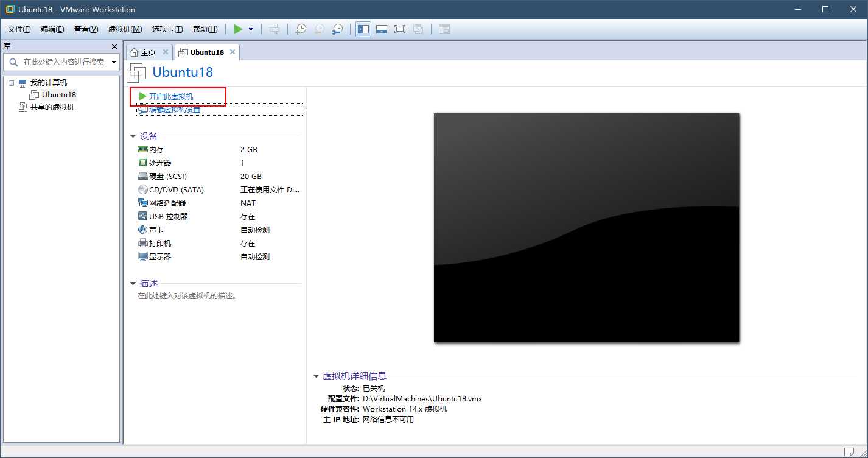Close the 主页 tab

click(166, 52)
